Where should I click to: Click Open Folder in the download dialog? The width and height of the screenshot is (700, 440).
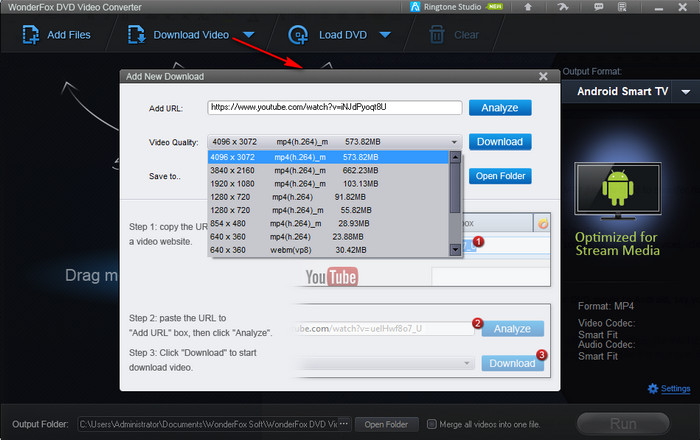tap(500, 176)
